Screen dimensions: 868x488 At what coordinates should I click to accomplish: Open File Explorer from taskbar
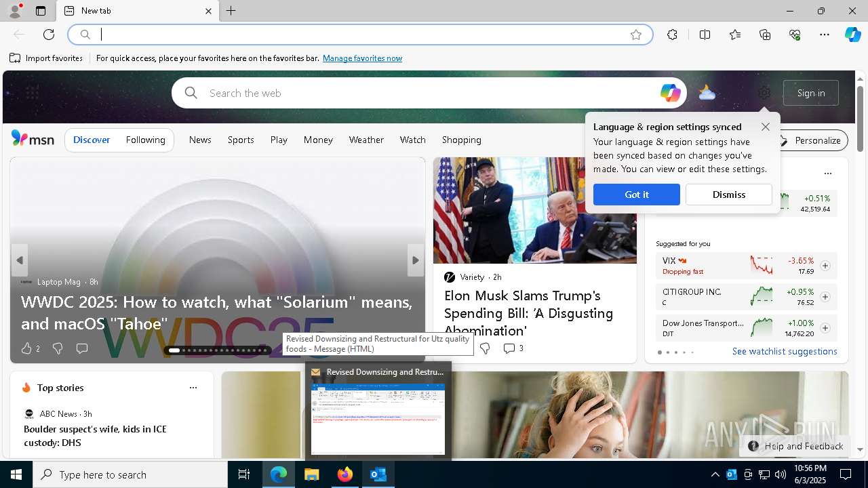click(x=311, y=474)
